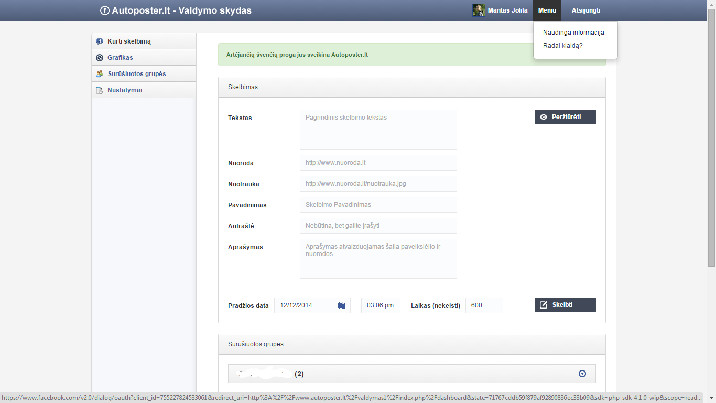Click 'Atsijungti' to log out
Image resolution: width=716 pixels, height=403 pixels.
[x=585, y=10]
